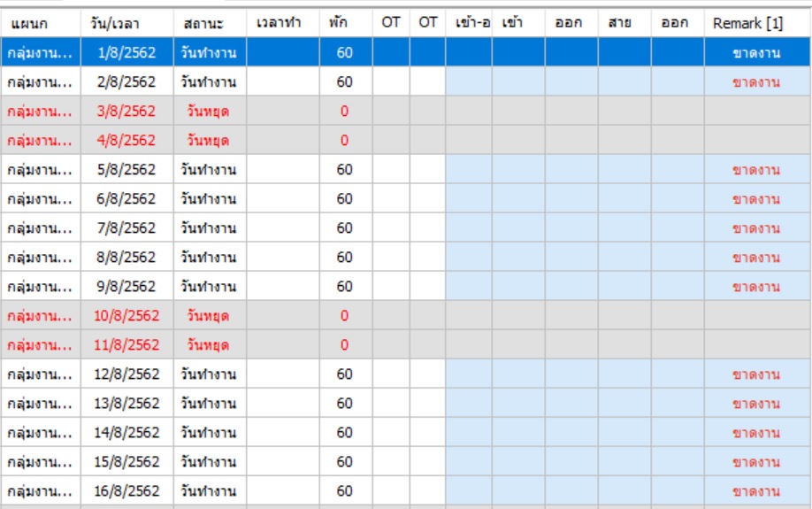Select the holiday row dated 3/8/2562
The width and height of the screenshot is (812, 509).
click(405, 111)
